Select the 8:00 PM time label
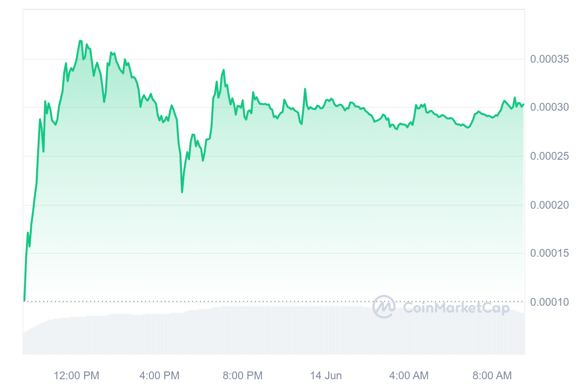Screen dimensions: 588x392 [x=243, y=376]
